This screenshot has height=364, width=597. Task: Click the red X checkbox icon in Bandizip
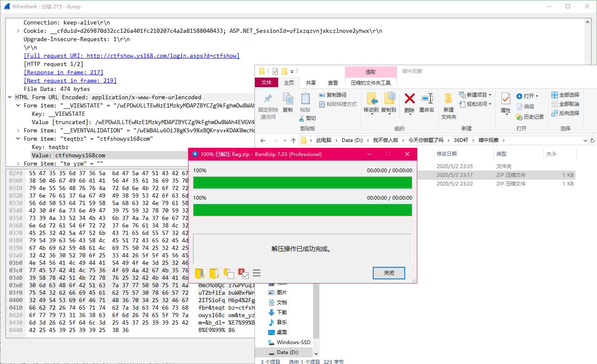click(243, 273)
